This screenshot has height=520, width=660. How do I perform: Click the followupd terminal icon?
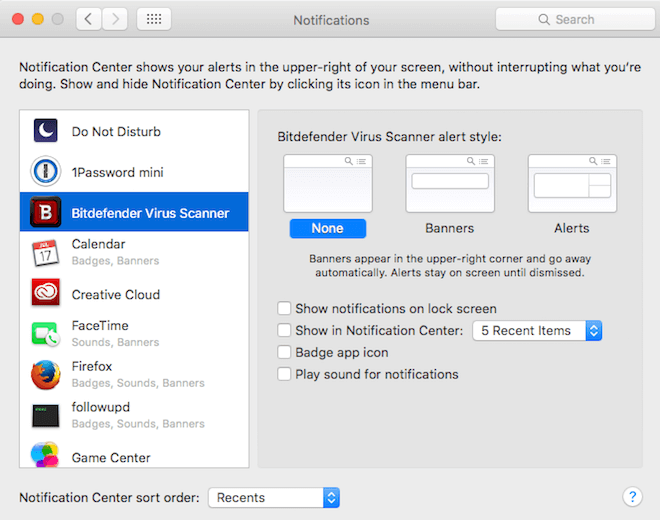tap(45, 416)
